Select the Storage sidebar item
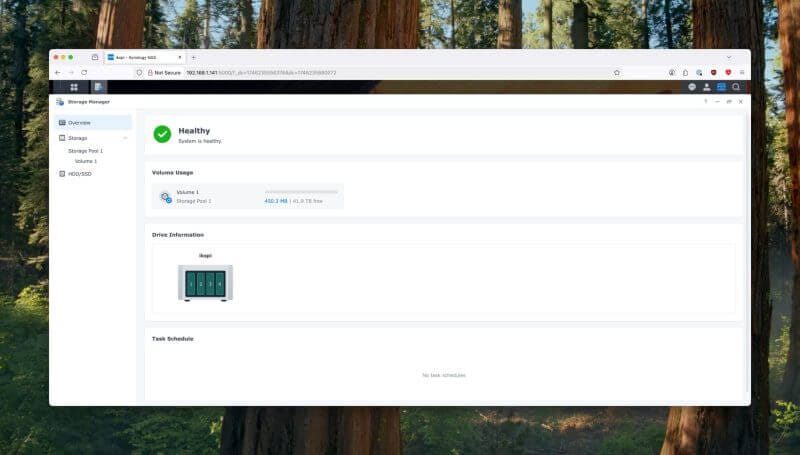800x455 pixels. [x=93, y=138]
